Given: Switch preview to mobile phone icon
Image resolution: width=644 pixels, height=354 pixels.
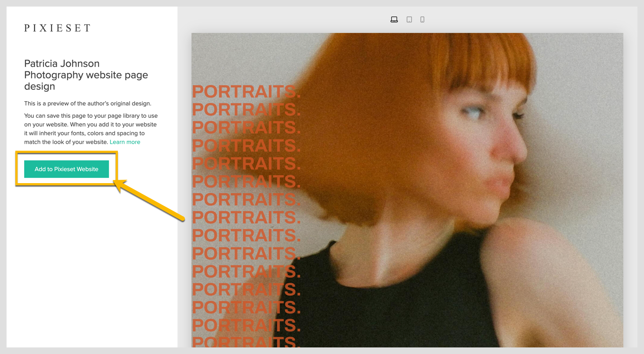Looking at the screenshot, I should 422,19.
